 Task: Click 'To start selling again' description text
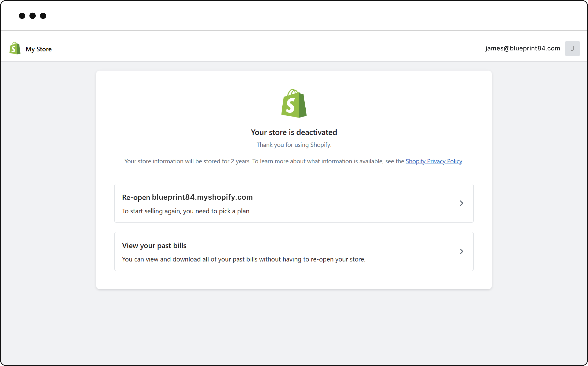[186, 211]
